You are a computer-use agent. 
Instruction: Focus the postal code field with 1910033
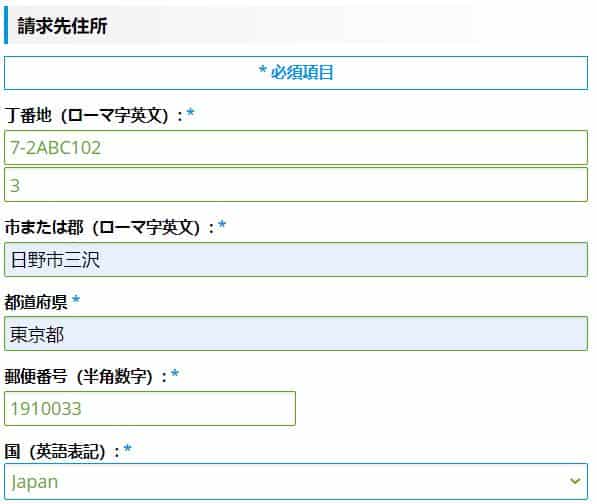tap(150, 408)
